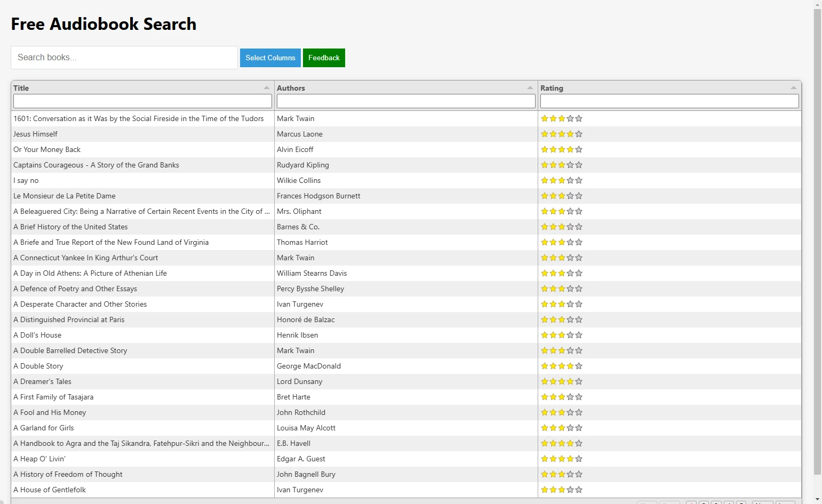
Task: Click the Title column filter box
Action: (142, 101)
